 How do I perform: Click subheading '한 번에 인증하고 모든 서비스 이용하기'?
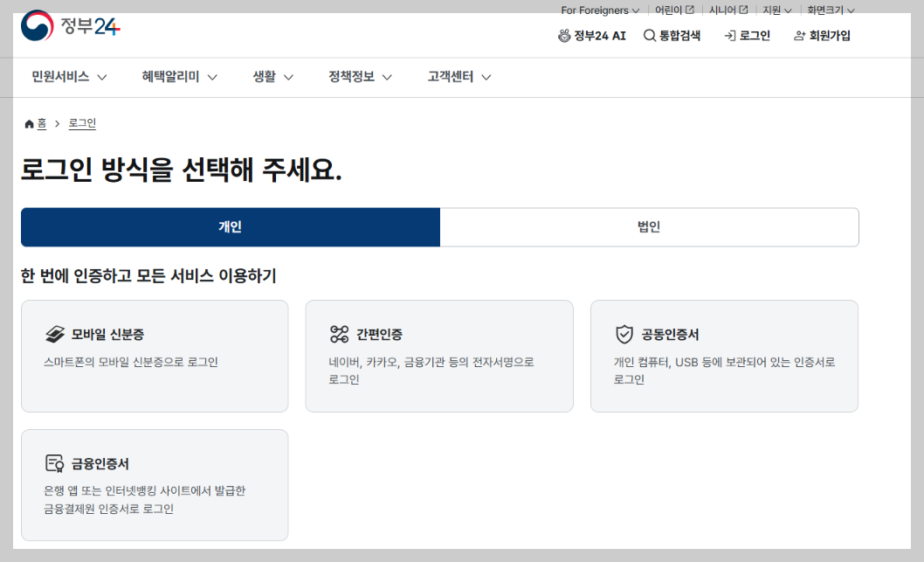coord(148,275)
